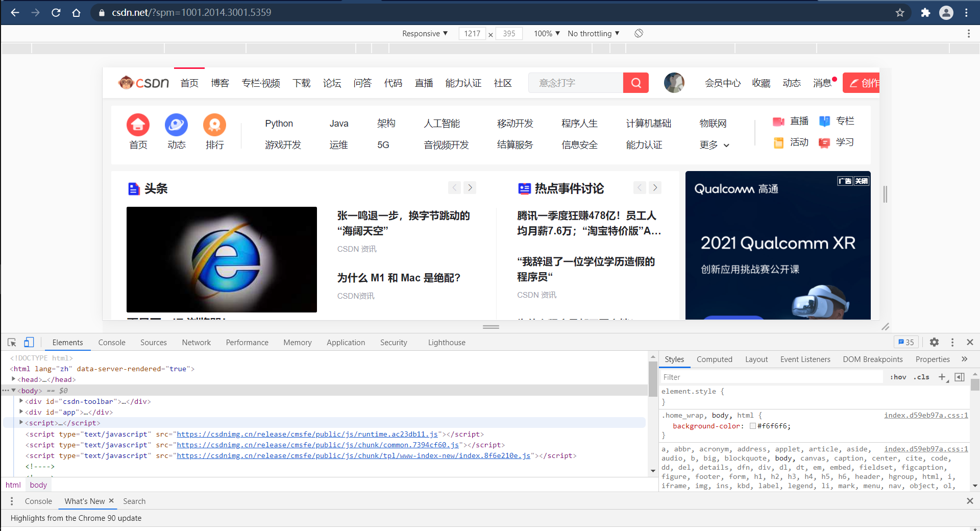Click the CSDN logo
Viewport: 980px width, 531px height.
click(x=143, y=83)
